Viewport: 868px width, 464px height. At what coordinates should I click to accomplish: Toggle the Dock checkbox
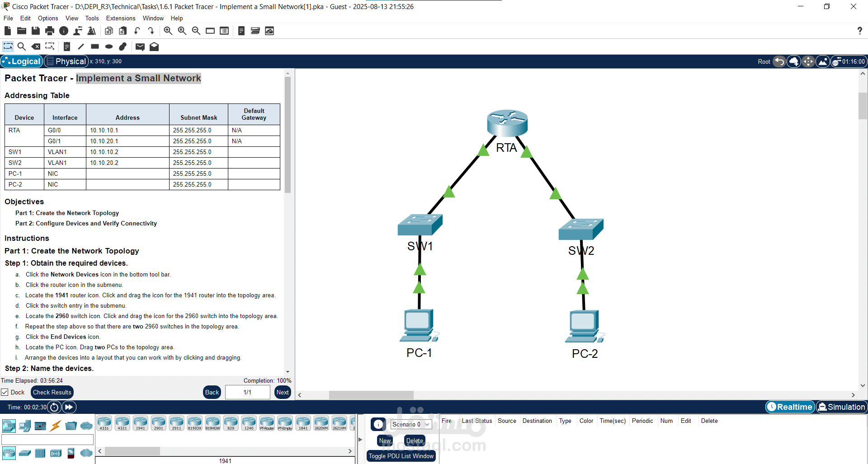tap(5, 392)
